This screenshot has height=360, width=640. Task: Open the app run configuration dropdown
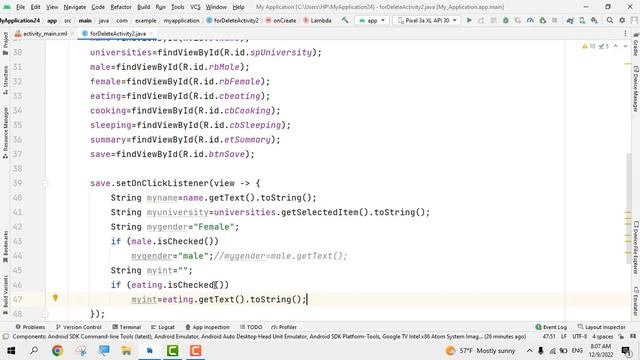click(372, 20)
